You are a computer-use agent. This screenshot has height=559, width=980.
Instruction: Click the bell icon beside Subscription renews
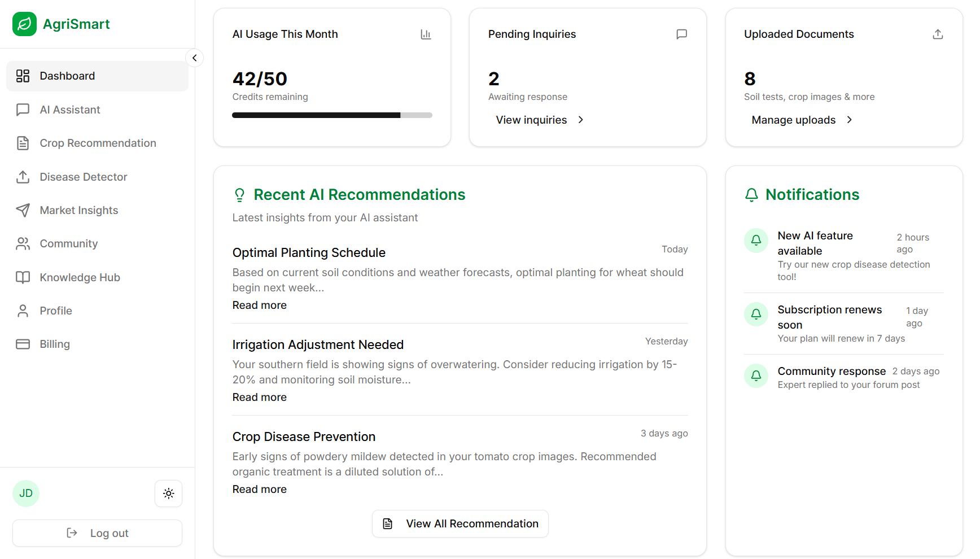(756, 314)
